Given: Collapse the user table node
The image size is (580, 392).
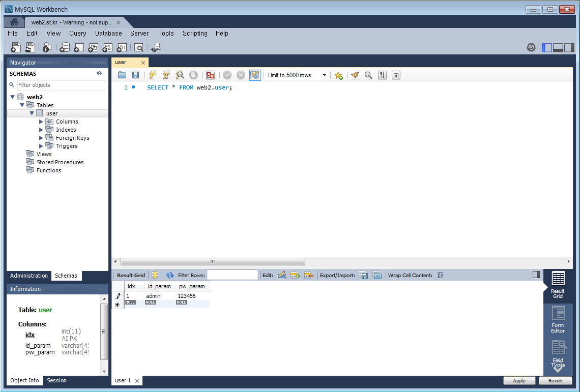Looking at the screenshot, I should pos(32,113).
